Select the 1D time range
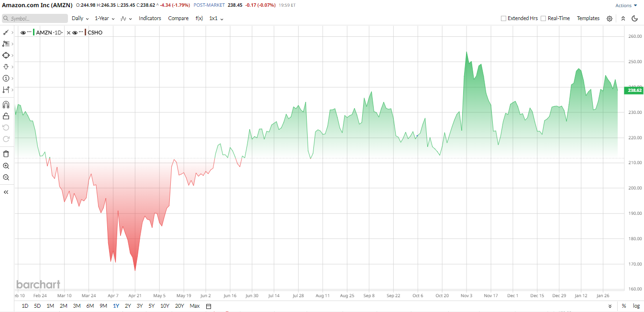 (x=25, y=306)
